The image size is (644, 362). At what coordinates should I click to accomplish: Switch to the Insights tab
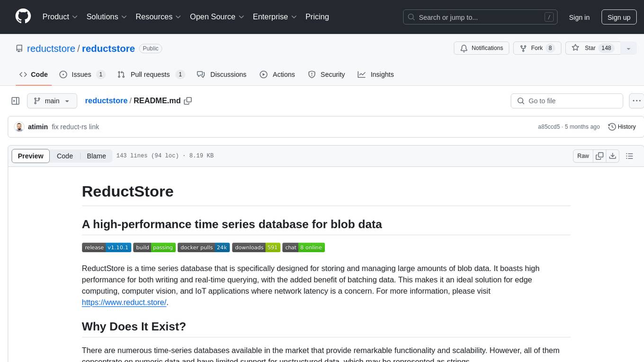pyautogui.click(x=376, y=74)
